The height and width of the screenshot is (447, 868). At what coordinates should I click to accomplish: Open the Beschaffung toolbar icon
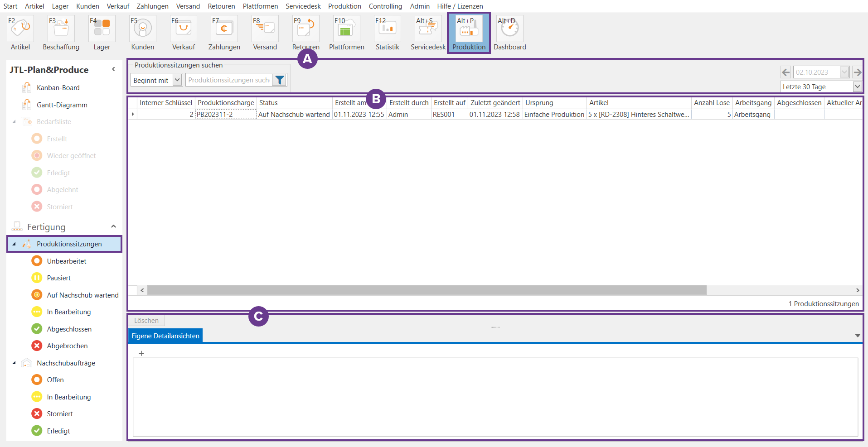61,29
